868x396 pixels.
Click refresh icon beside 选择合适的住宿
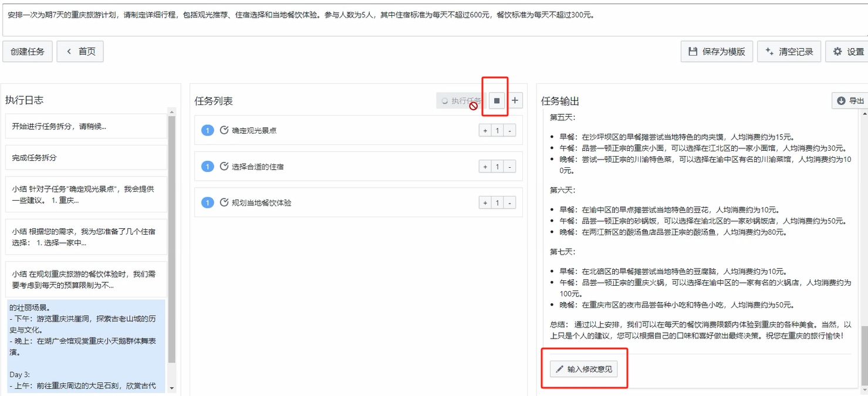pos(224,167)
